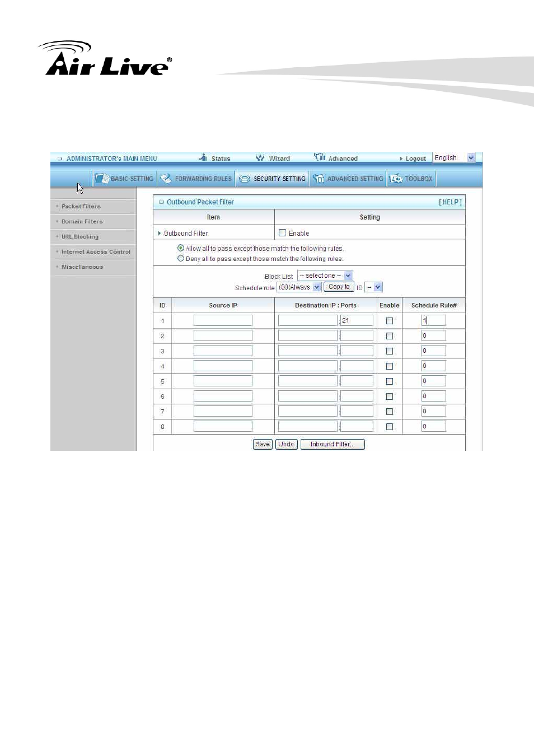The height and width of the screenshot is (756, 534).
Task: Tick Enable checkbox for rule 4
Action: pyautogui.click(x=390, y=366)
